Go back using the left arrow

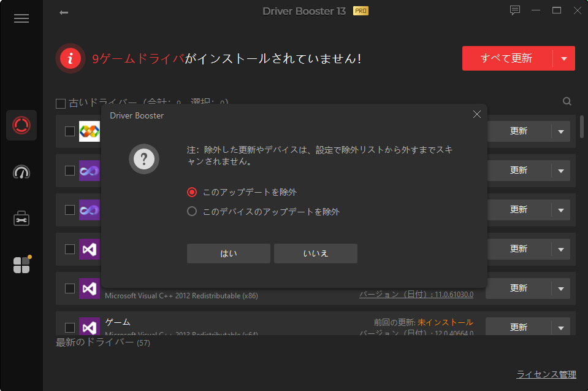[x=64, y=12]
